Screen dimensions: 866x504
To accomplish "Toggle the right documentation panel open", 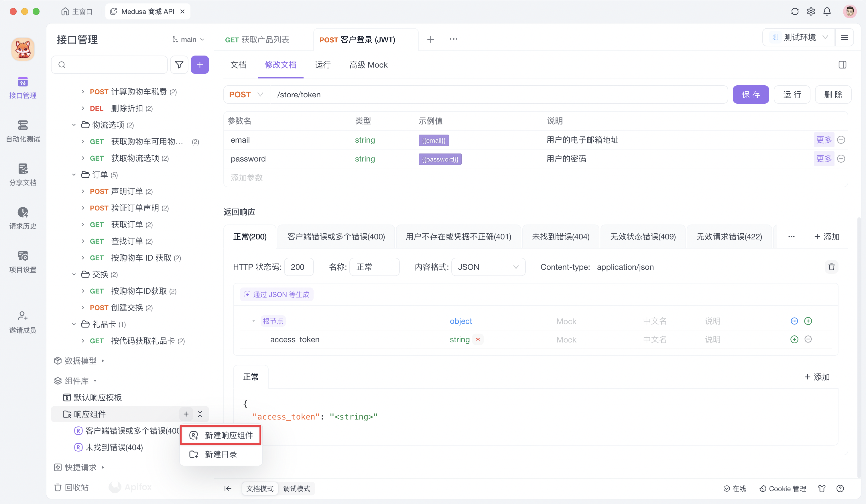I will [x=842, y=65].
